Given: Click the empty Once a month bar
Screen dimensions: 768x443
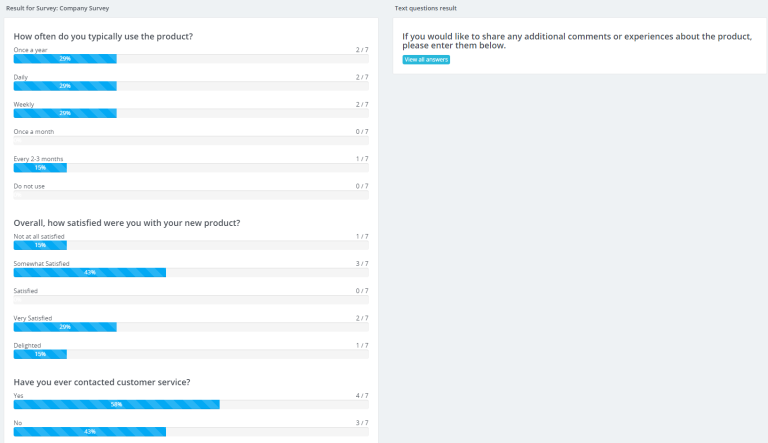Looking at the screenshot, I should 191,141.
